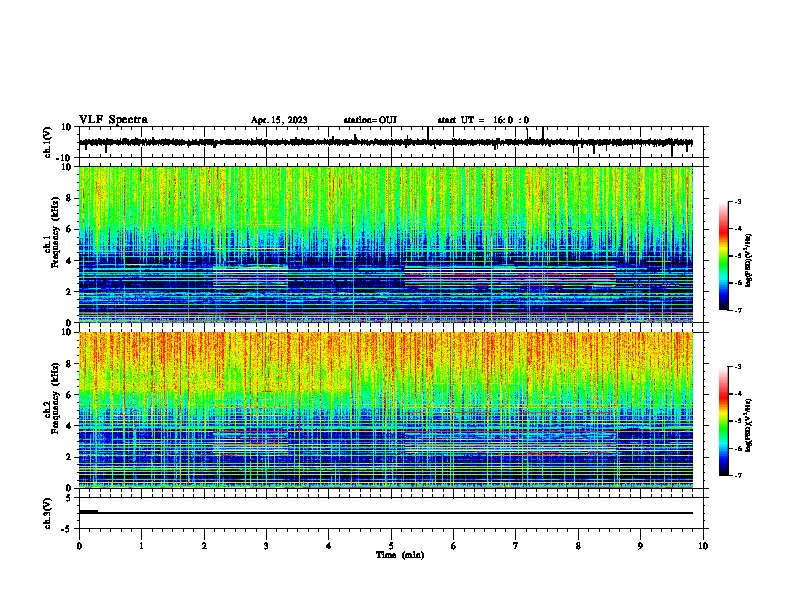The height and width of the screenshot is (612, 792).
Task: Click inside the ch.2 spectrogram panel
Action: 386,410
